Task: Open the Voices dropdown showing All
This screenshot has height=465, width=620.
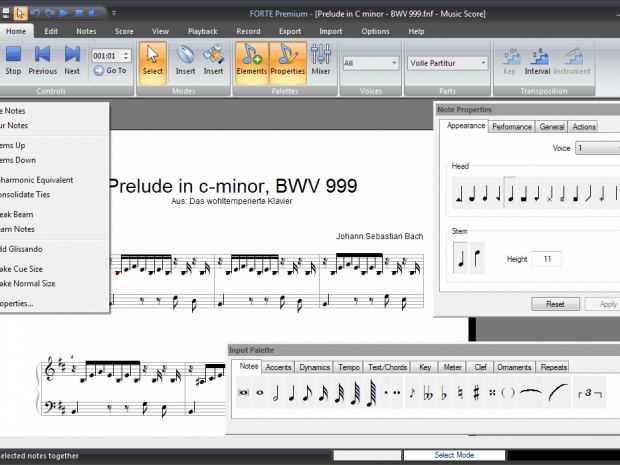Action: point(370,63)
